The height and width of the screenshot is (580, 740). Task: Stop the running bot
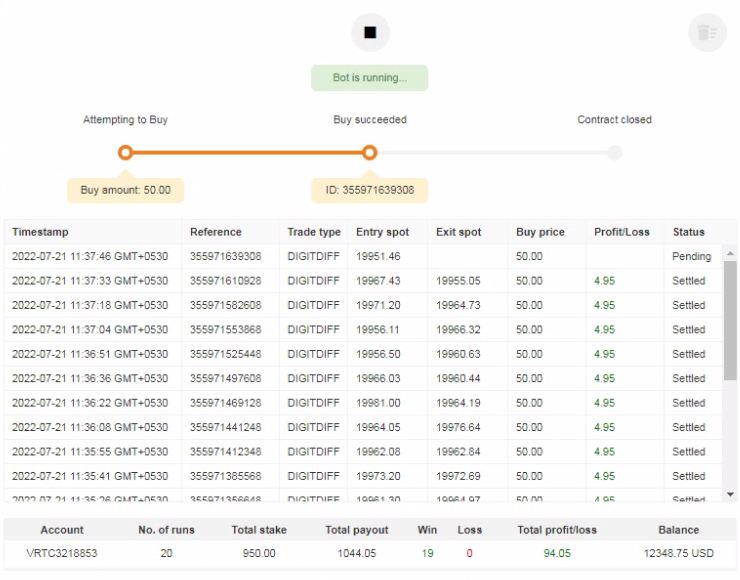(370, 32)
